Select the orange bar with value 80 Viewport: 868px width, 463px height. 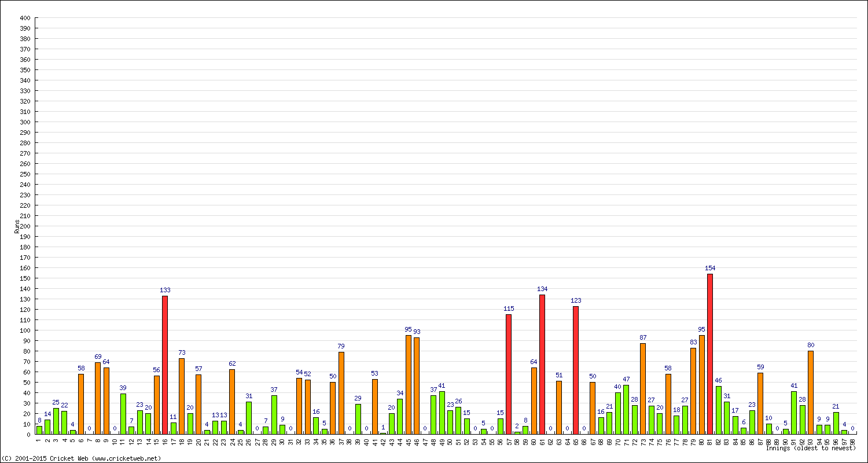pos(811,392)
